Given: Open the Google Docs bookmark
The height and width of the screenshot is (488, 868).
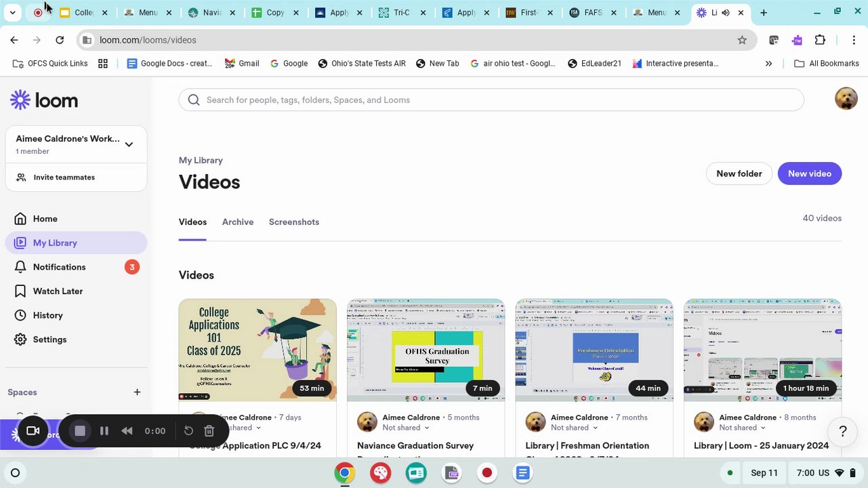Looking at the screenshot, I should (169, 63).
